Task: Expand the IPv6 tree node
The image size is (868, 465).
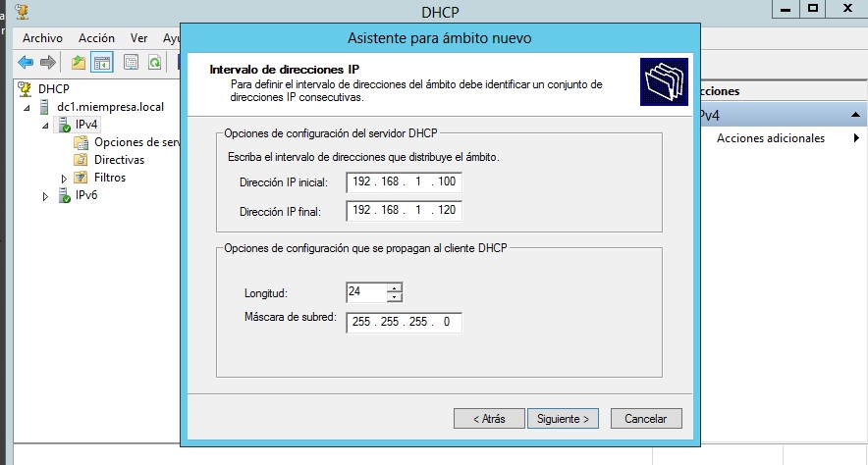Action: [x=45, y=196]
